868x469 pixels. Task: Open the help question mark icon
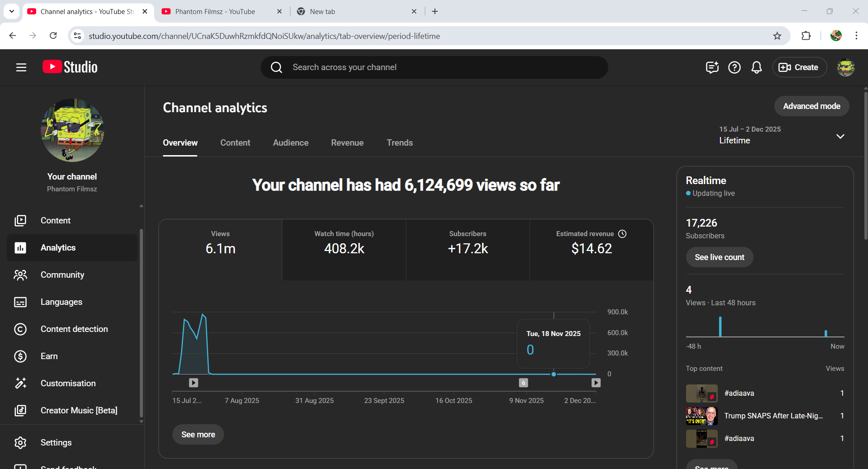coord(734,67)
